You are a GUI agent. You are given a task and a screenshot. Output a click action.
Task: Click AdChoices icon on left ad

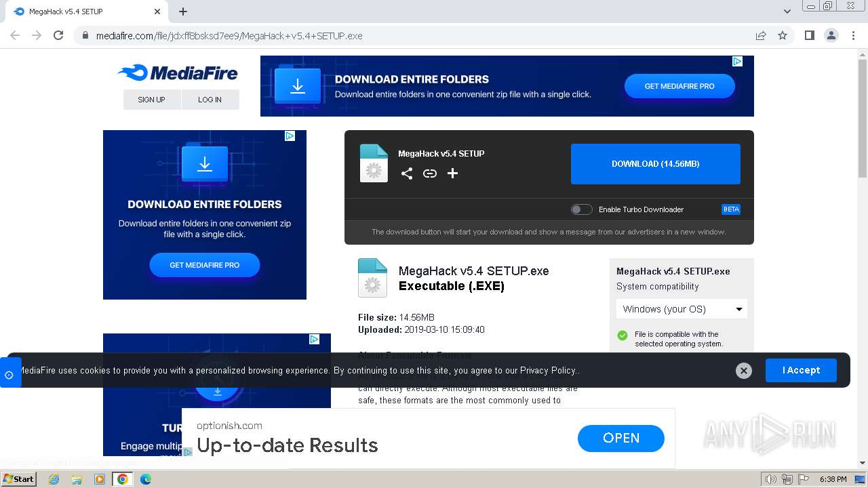pos(290,136)
